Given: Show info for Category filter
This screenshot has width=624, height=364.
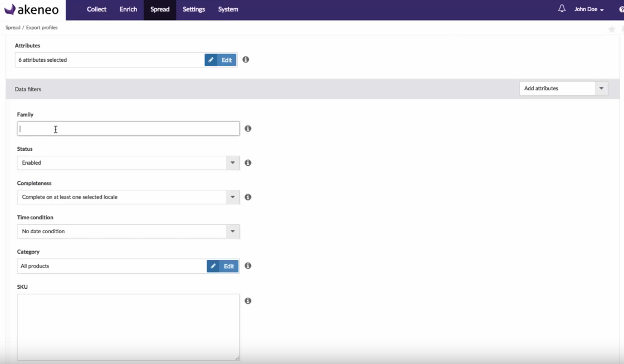Looking at the screenshot, I should point(248,265).
